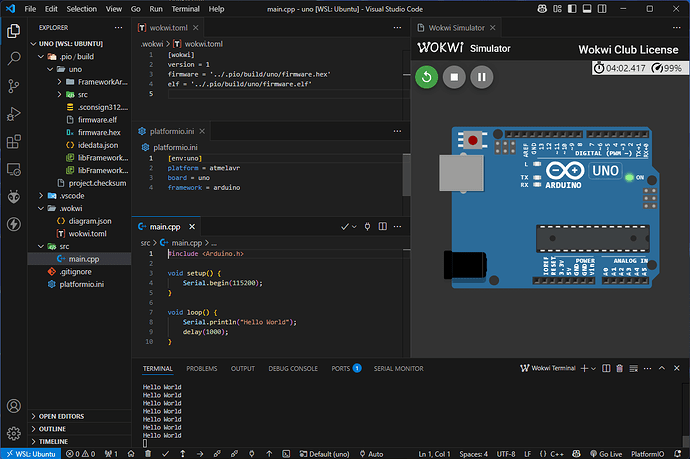Switch to the SERIAL MONITOR tab
The height and width of the screenshot is (459, 690).
tap(399, 369)
